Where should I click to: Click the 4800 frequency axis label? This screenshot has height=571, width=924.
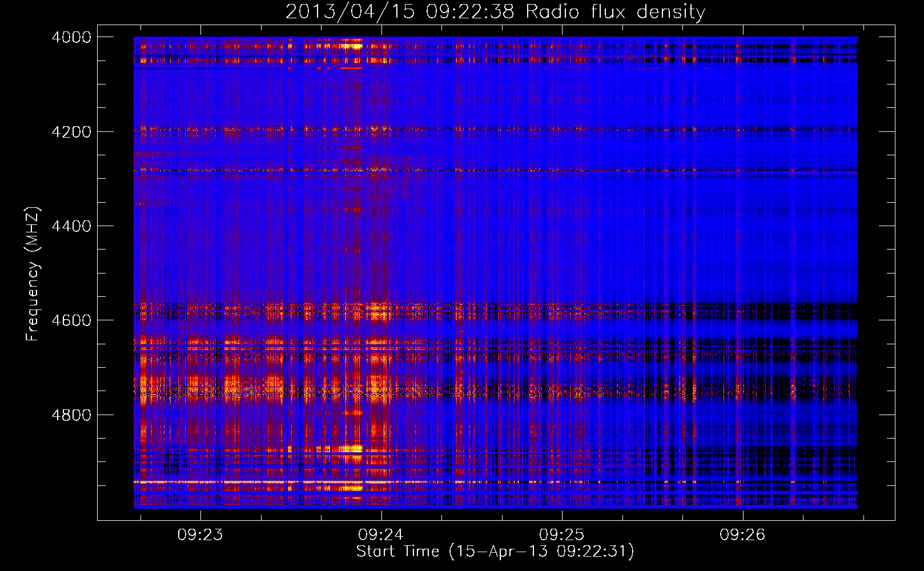point(71,415)
